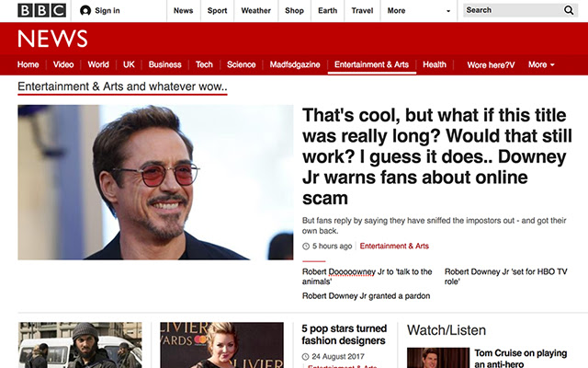Open Weather in top bar
Image resolution: width=588 pixels, height=368 pixels.
[255, 10]
